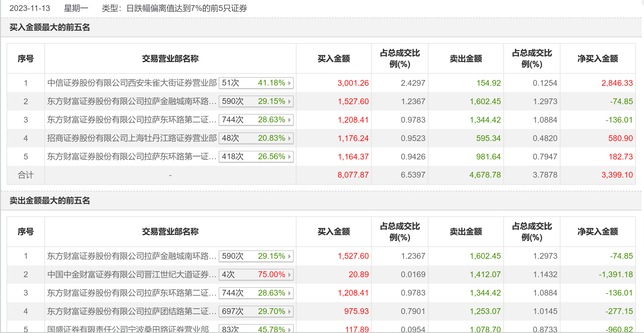Select buy amount 20.89

pyautogui.click(x=358, y=275)
